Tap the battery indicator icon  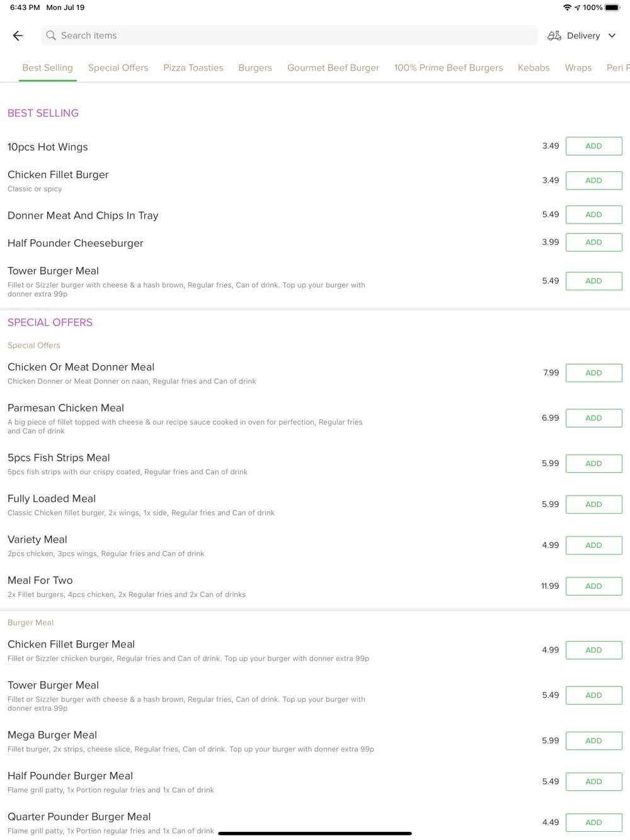tap(612, 8)
